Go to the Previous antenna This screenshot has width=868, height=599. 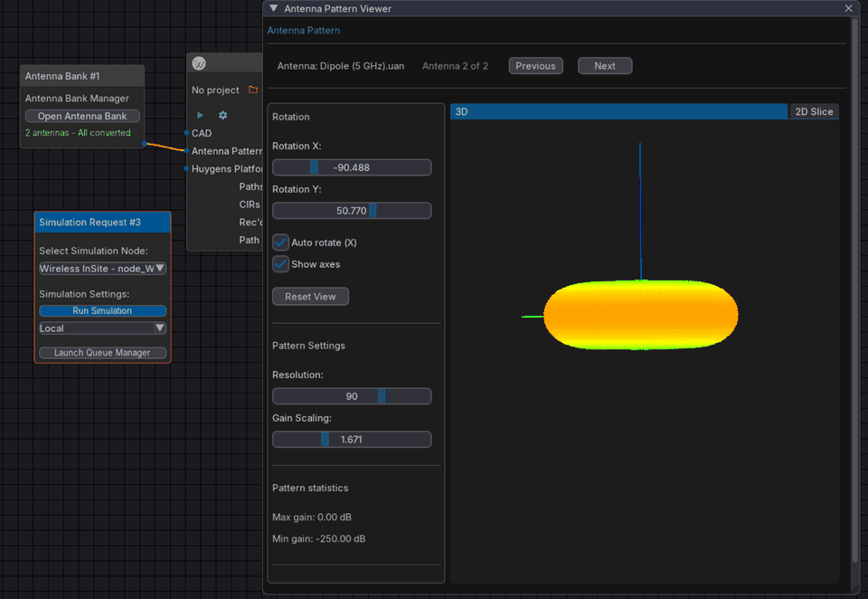point(535,66)
